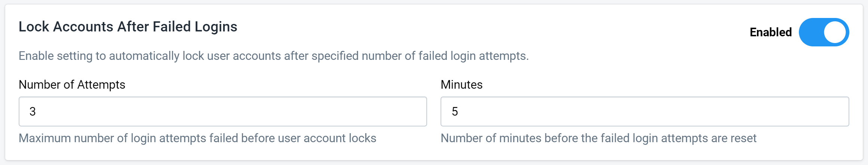The image size is (868, 165).
Task: Focus the Minutes input field
Action: pyautogui.click(x=645, y=111)
